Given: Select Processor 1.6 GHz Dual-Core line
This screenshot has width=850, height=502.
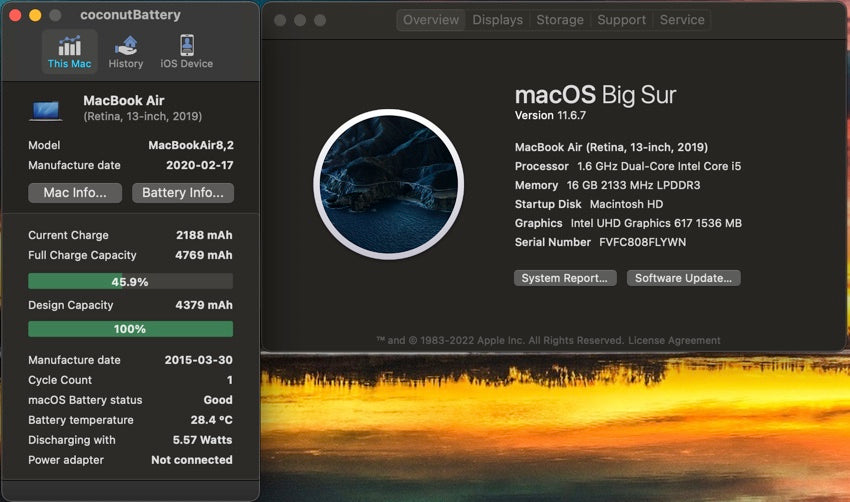Looking at the screenshot, I should 628,166.
